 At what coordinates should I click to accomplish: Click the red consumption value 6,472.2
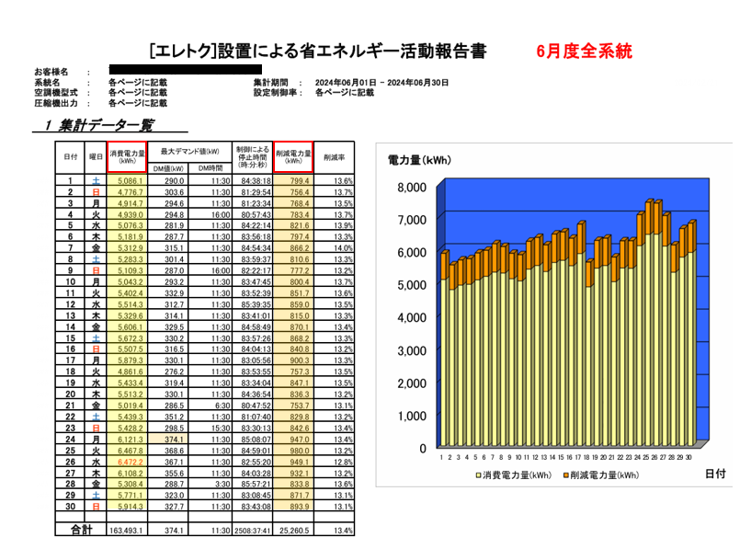[131, 463]
